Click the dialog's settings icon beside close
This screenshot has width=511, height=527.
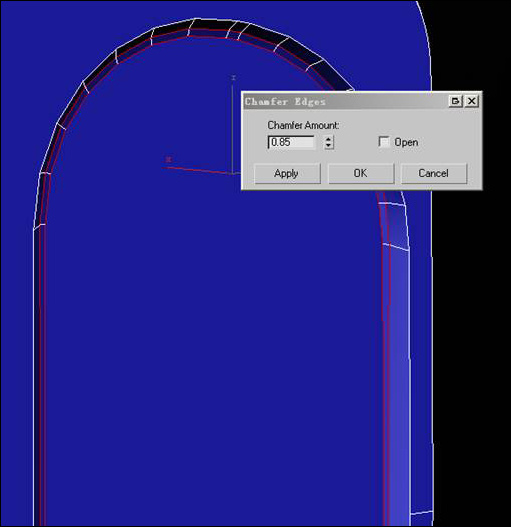pyautogui.click(x=456, y=101)
